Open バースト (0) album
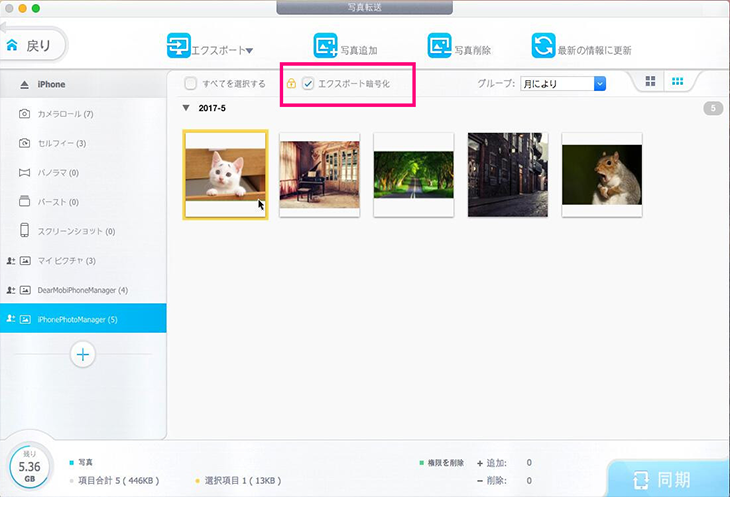The height and width of the screenshot is (510, 730). [83, 202]
